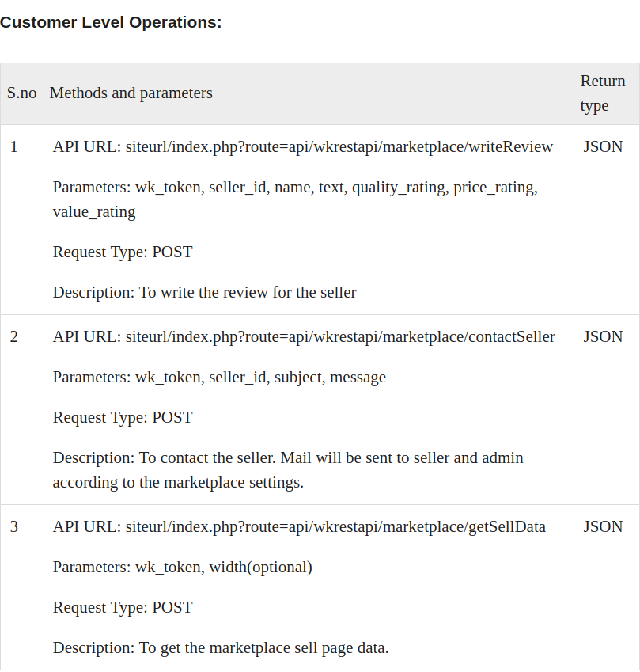
Task: Select contactSeller parameters with subject, message
Action: tap(219, 377)
